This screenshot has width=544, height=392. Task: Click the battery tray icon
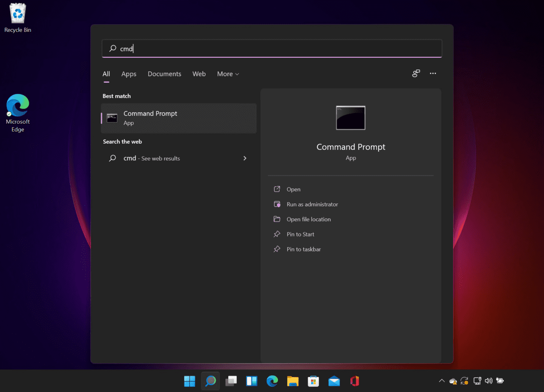tap(500, 381)
